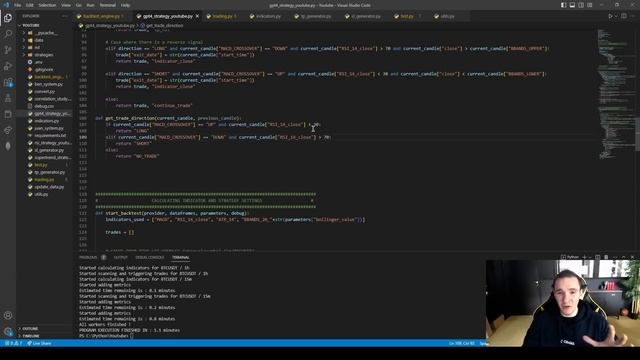640x360 pixels.
Task: Open debug.csv in explorer
Action: coord(44,106)
